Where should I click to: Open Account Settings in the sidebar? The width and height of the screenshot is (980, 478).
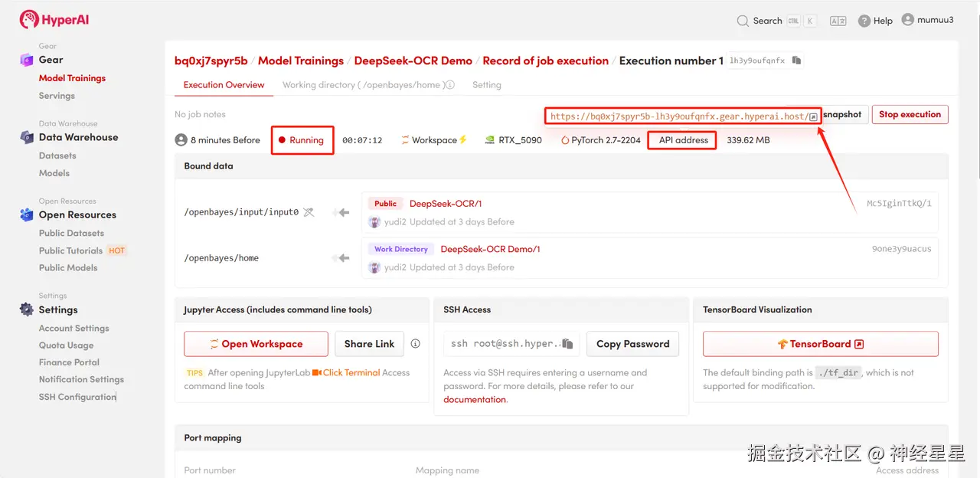coord(74,328)
